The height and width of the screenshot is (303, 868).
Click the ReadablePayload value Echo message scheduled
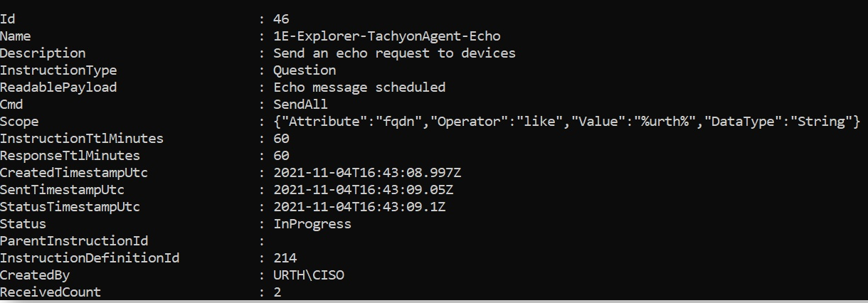tap(359, 87)
